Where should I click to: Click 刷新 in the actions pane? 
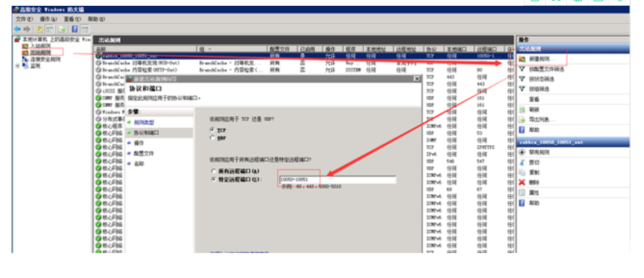(534, 110)
